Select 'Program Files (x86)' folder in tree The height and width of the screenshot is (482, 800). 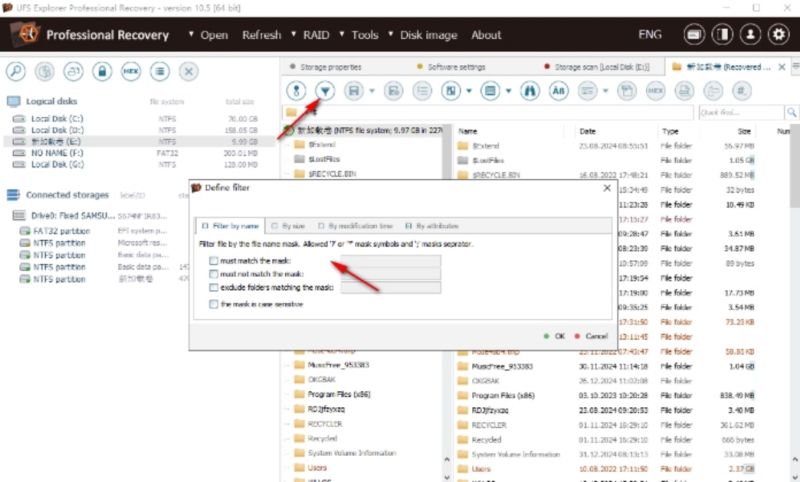click(x=339, y=394)
